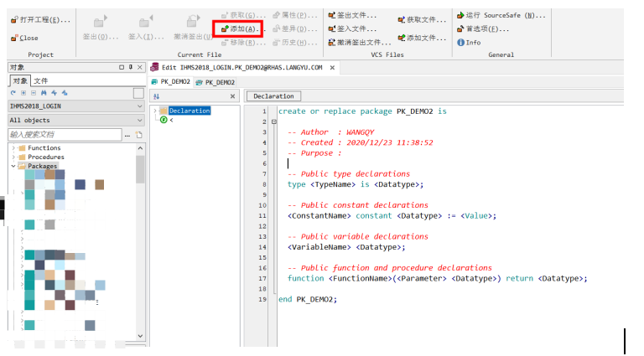
Task: Click the expand-all plus icon in object browser
Action: click(x=23, y=93)
